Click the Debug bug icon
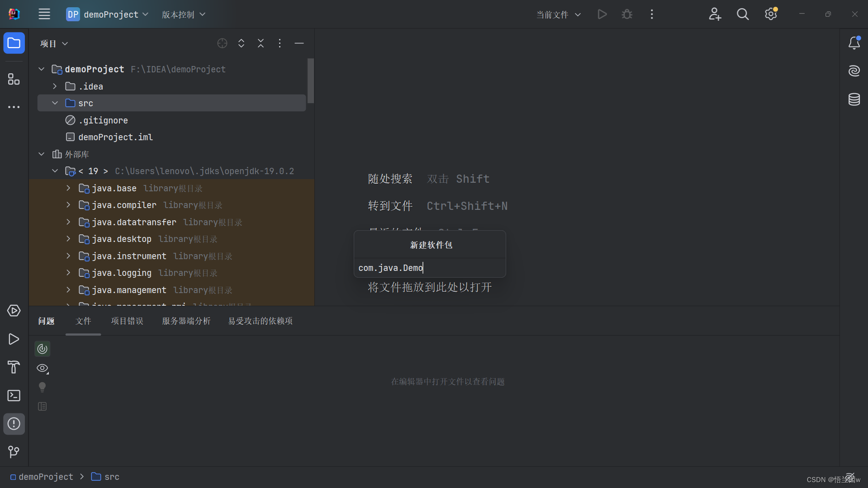Image resolution: width=868 pixels, height=488 pixels. (x=627, y=14)
